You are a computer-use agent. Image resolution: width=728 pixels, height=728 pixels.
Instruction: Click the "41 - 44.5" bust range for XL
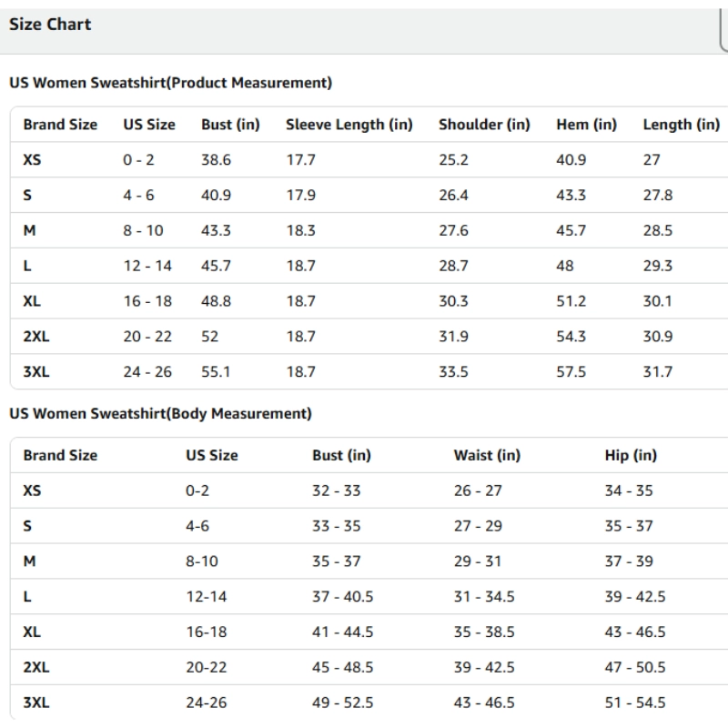(343, 632)
